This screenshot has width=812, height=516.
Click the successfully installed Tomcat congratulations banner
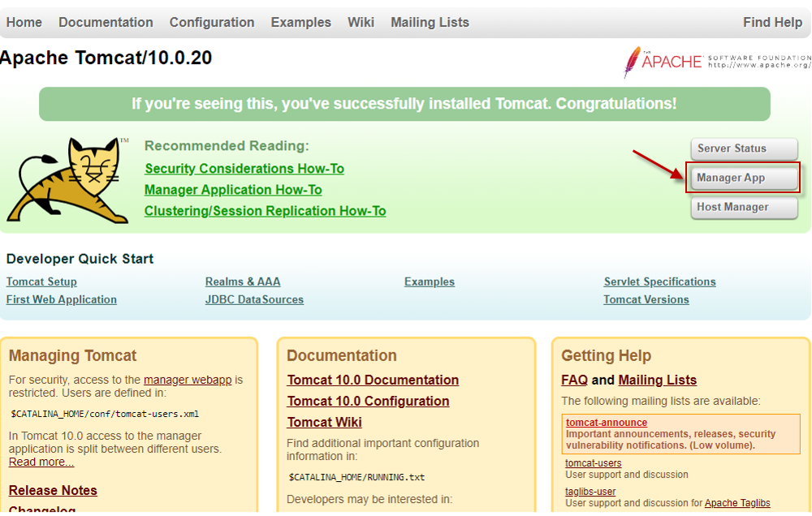pyautogui.click(x=404, y=104)
